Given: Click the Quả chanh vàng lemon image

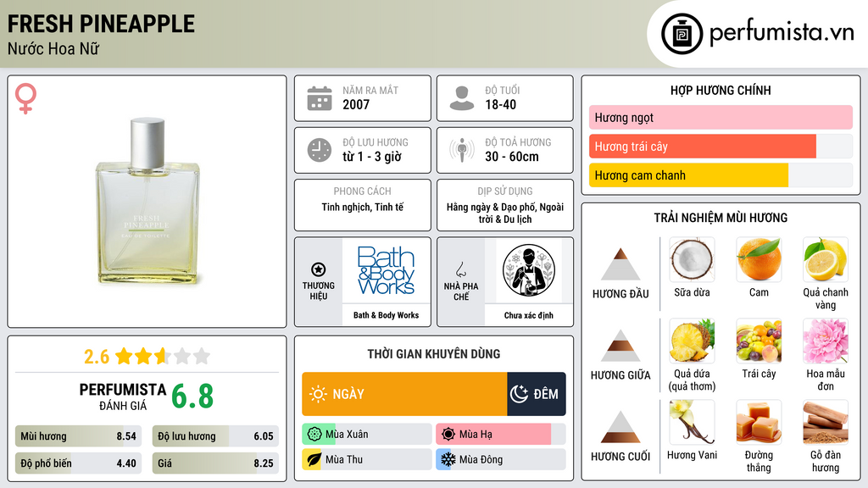Looking at the screenshot, I should [826, 260].
